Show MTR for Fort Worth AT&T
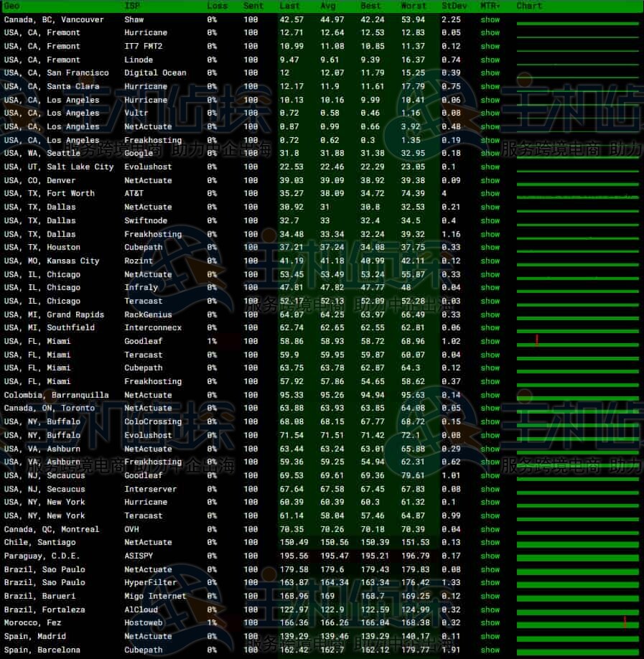The image size is (644, 659). tap(490, 193)
